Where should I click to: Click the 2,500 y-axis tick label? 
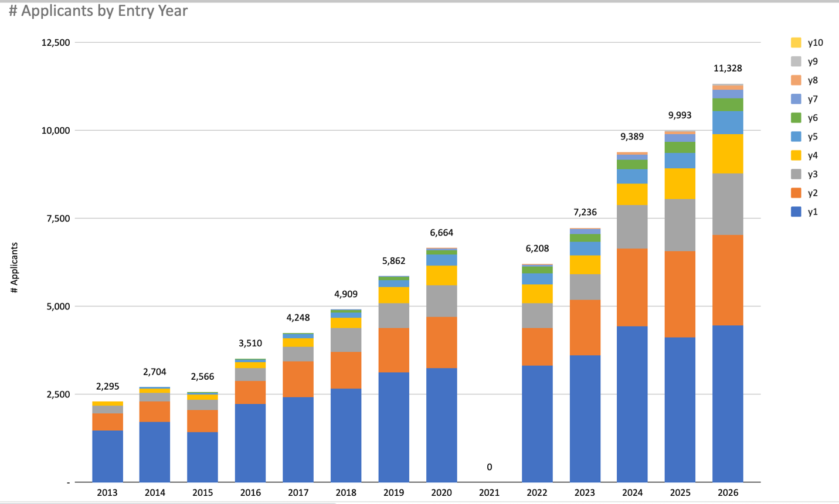(58, 394)
